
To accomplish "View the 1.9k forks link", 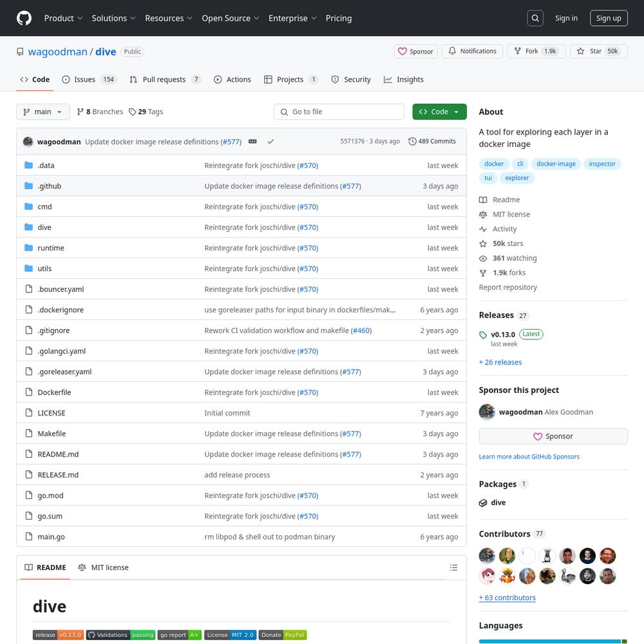I will tap(509, 272).
